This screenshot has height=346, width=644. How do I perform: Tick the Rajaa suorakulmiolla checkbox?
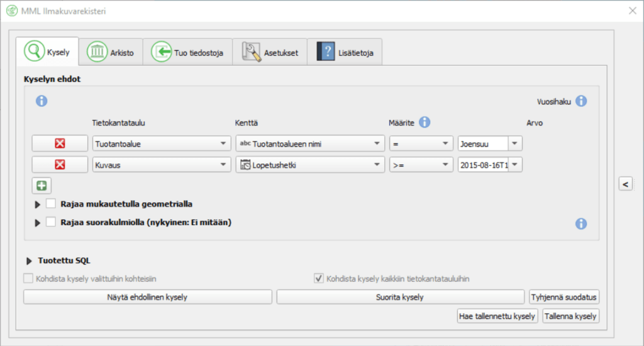tap(51, 222)
